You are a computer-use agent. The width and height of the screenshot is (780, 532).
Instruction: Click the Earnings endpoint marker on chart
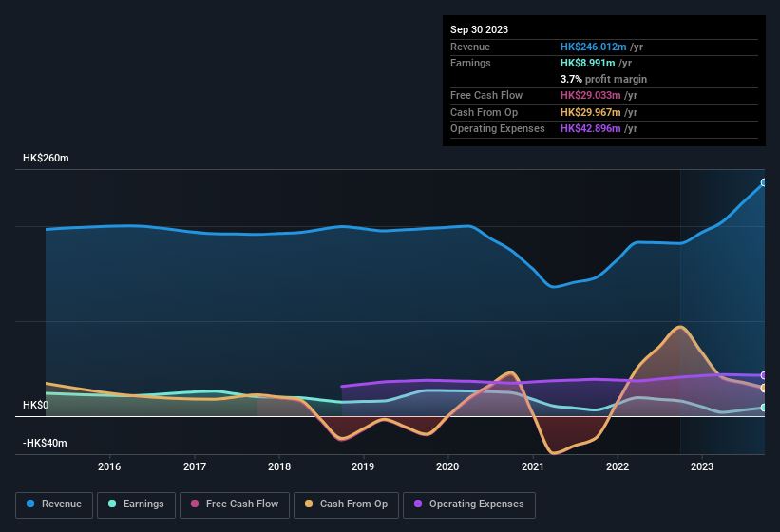click(764, 408)
